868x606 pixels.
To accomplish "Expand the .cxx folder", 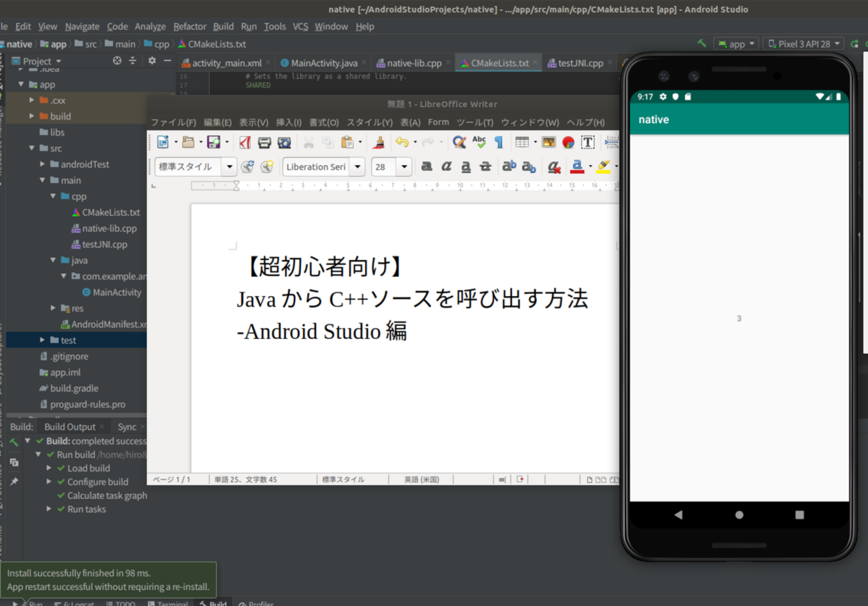I will click(x=32, y=100).
